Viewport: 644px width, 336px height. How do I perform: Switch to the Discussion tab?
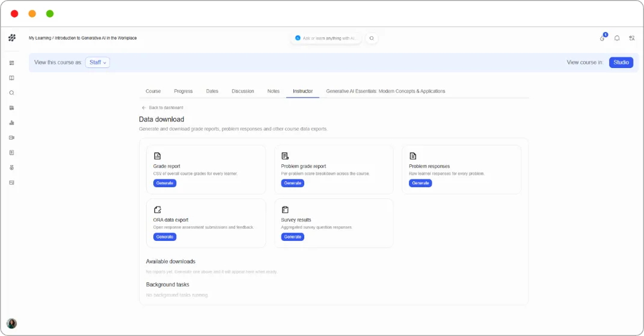[243, 92]
